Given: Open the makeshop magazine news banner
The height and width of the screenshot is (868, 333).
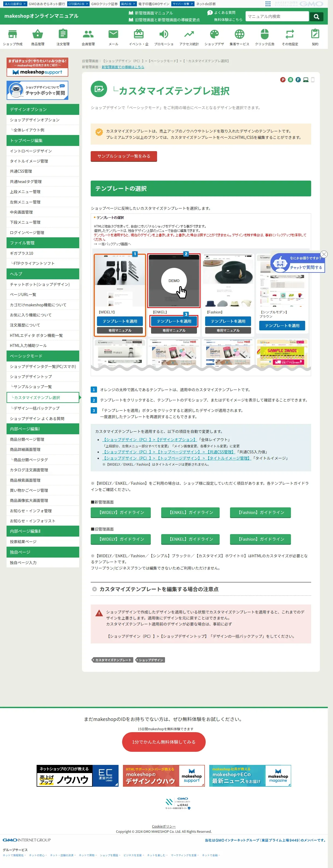Looking at the screenshot, I should (250, 776).
